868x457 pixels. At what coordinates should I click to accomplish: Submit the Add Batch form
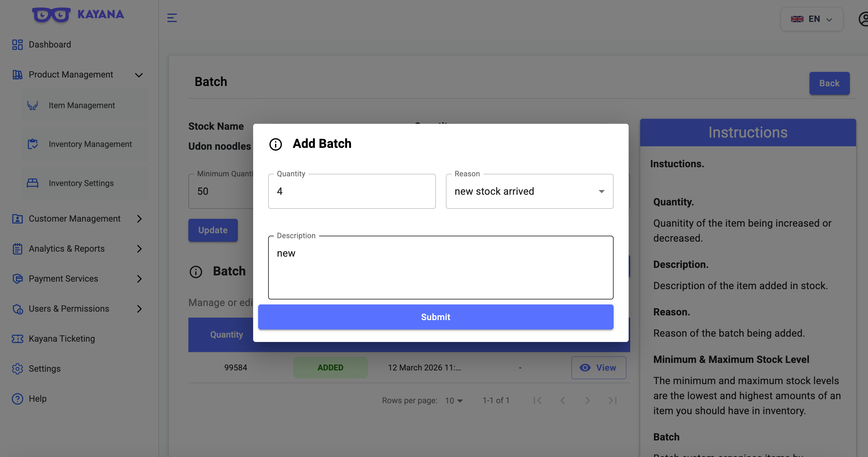click(435, 317)
